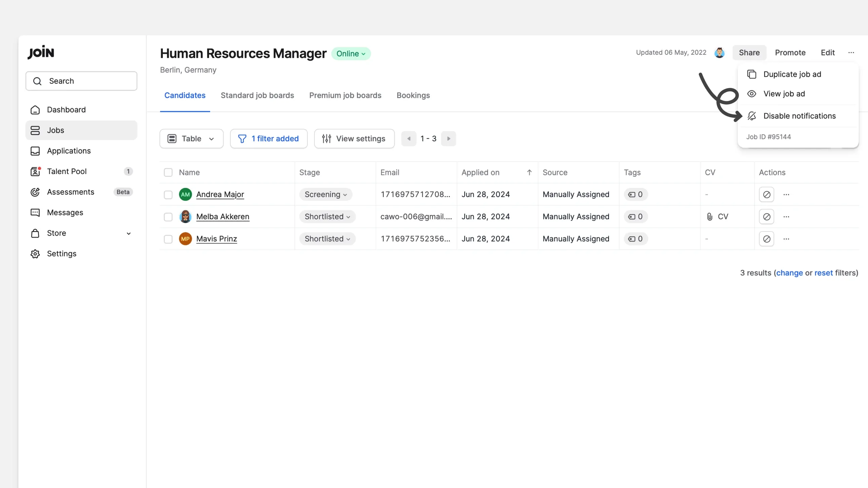Image resolution: width=868 pixels, height=488 pixels.
Task: Click the View settings sliders icon
Action: 326,139
